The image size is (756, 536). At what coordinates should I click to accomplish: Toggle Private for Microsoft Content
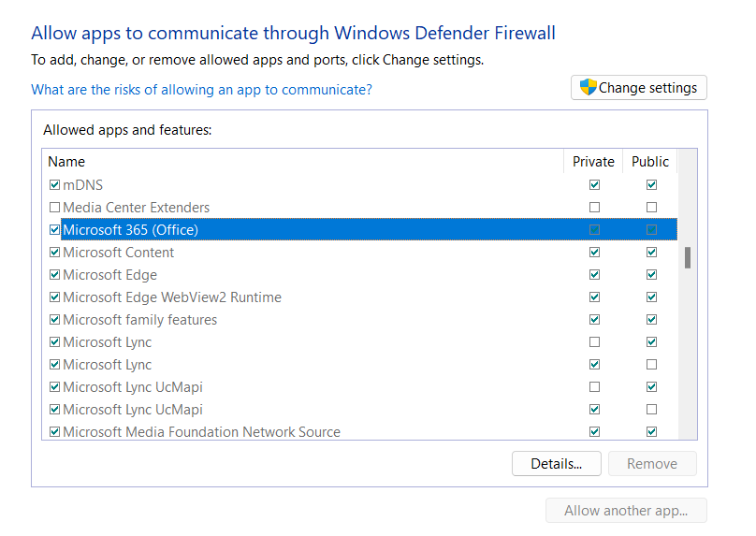[x=594, y=252]
